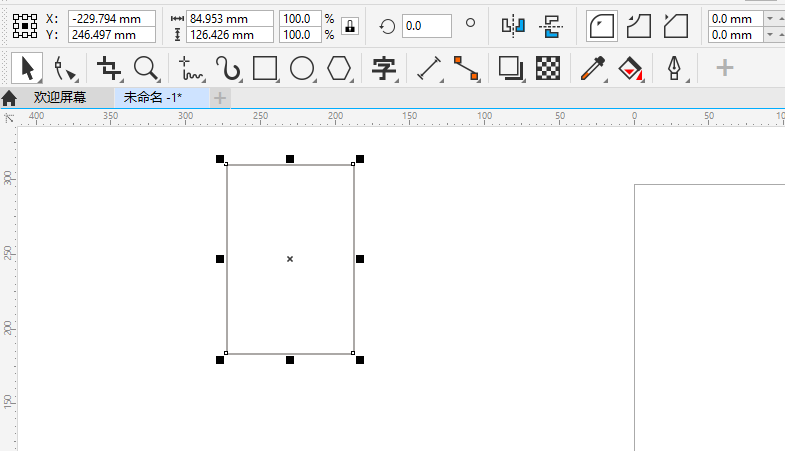Image resolution: width=785 pixels, height=451 pixels.
Task: Enable the chamfered corner style
Action: point(677,26)
